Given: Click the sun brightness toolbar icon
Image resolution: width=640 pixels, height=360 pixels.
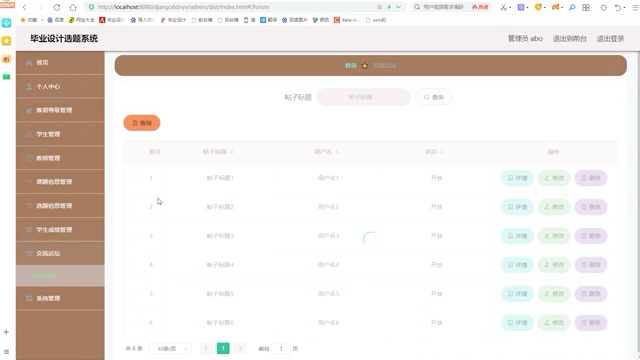Looking at the screenshot, I should click(x=603, y=7).
